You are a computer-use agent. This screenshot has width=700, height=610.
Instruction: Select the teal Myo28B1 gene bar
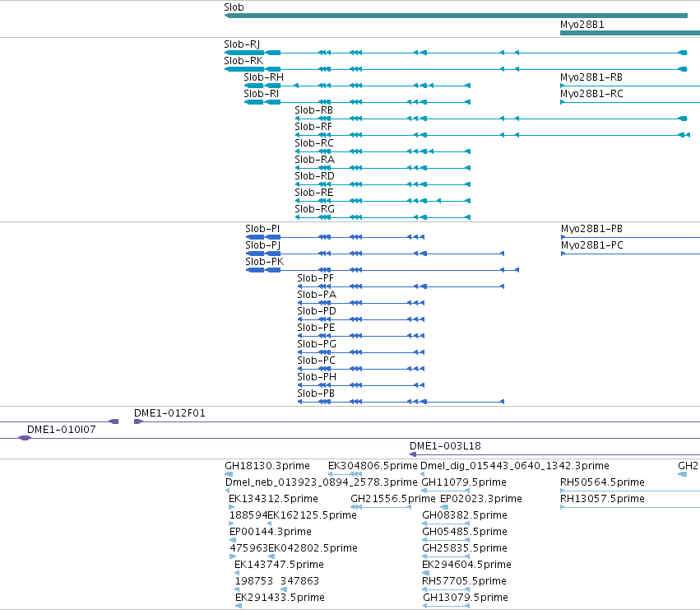pos(630,33)
